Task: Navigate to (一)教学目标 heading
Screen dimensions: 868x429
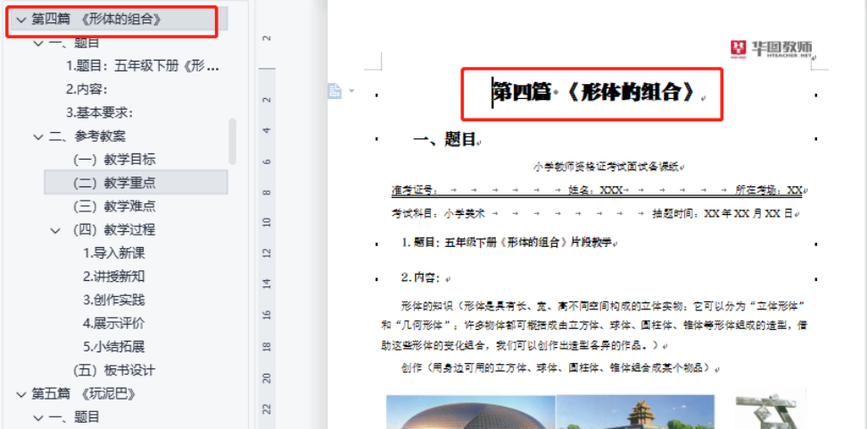Action: coord(114,160)
